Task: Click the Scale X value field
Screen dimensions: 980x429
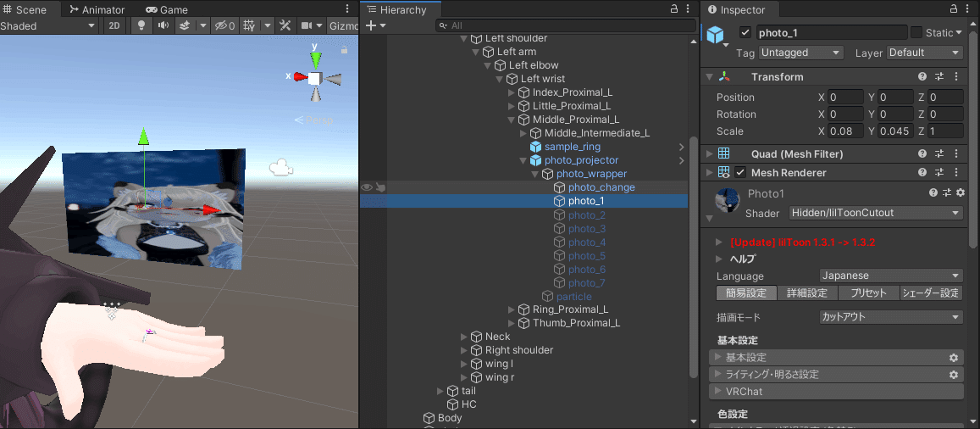Action: [x=845, y=131]
